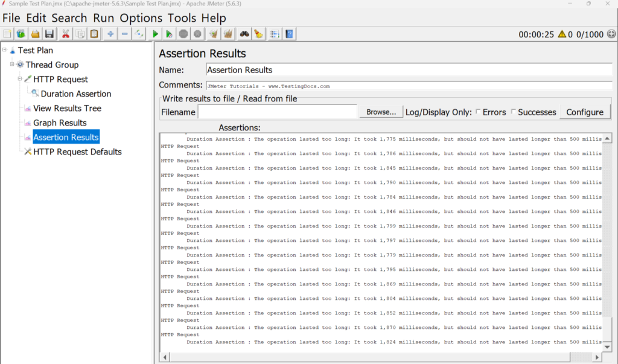Enable the Errors log filter checkbox

tap(477, 112)
